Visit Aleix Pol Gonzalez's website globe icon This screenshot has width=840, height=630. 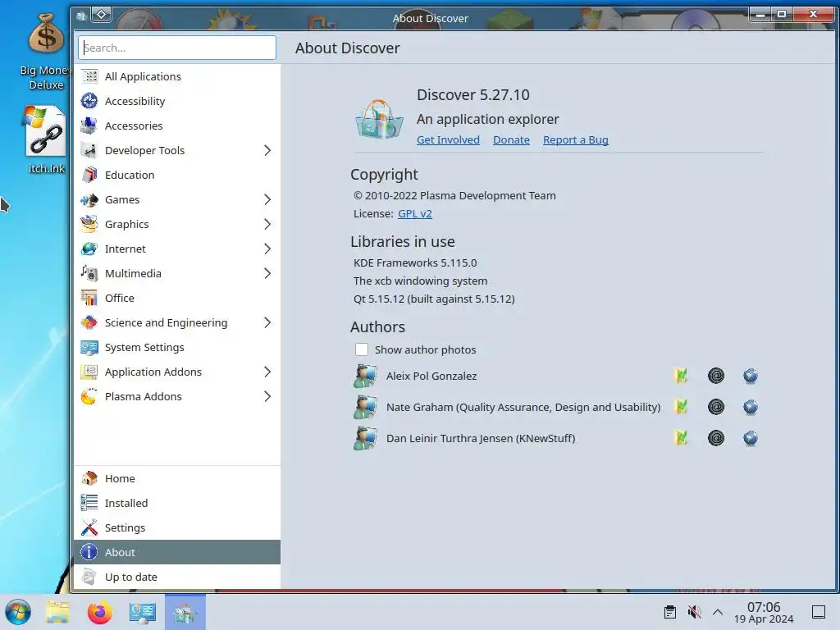751,376
